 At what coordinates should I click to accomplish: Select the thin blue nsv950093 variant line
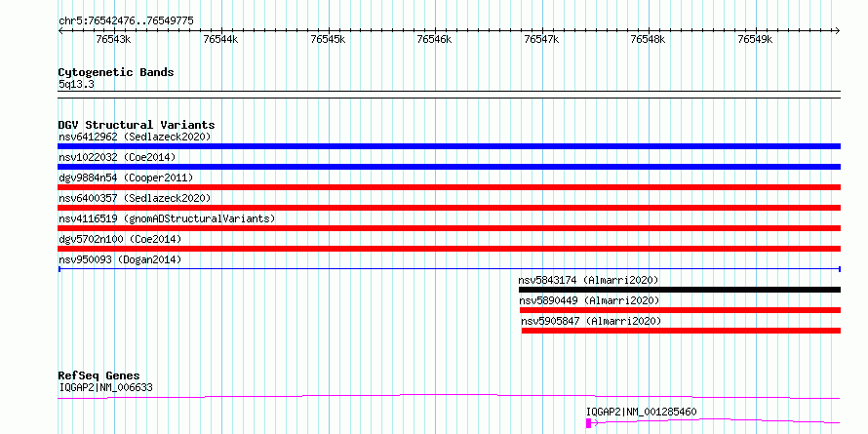(x=449, y=269)
